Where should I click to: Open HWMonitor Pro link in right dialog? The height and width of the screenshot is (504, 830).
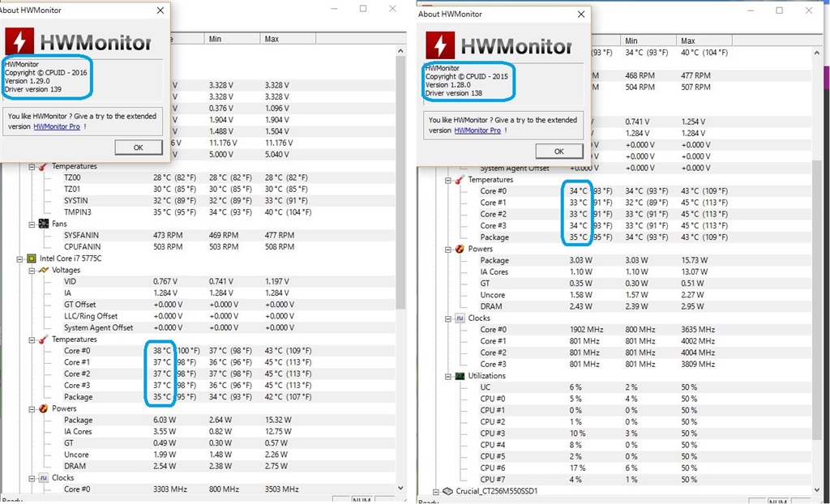pyautogui.click(x=477, y=130)
